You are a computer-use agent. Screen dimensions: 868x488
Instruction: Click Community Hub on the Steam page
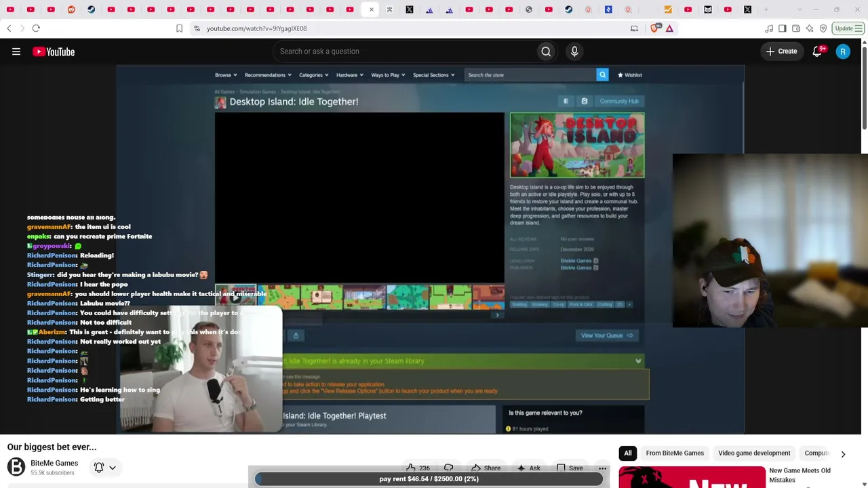(x=619, y=101)
